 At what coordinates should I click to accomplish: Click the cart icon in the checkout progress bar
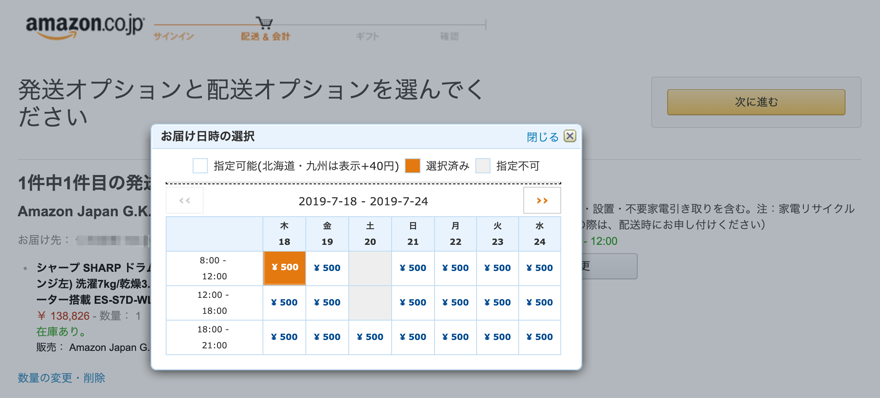coord(264,23)
